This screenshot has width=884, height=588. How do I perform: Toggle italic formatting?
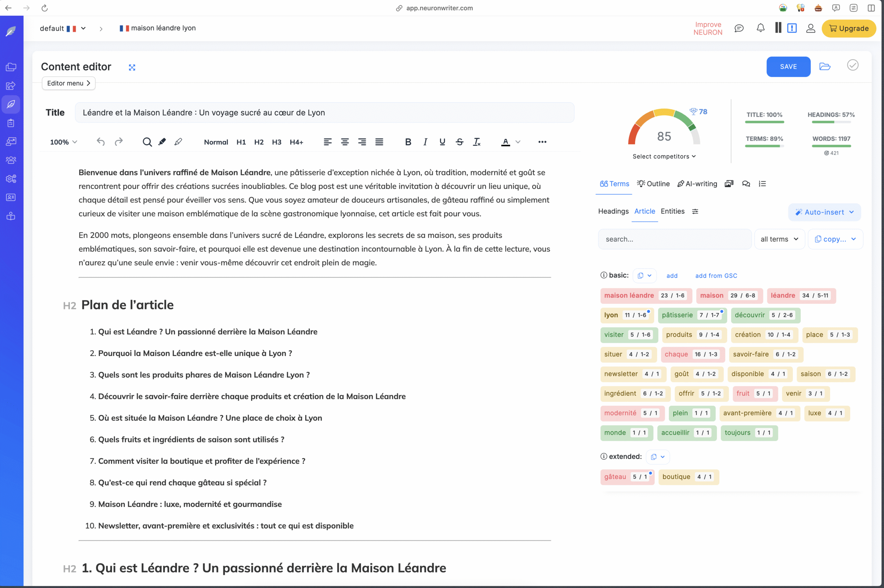click(425, 142)
